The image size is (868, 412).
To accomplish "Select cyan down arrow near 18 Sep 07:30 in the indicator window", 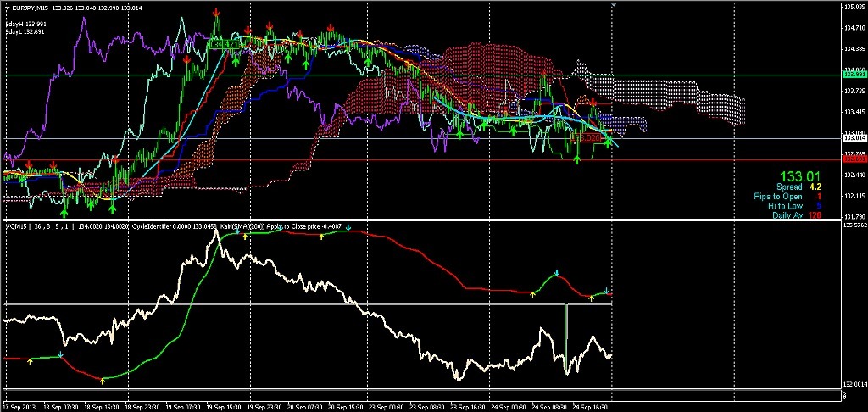I will point(60,354).
